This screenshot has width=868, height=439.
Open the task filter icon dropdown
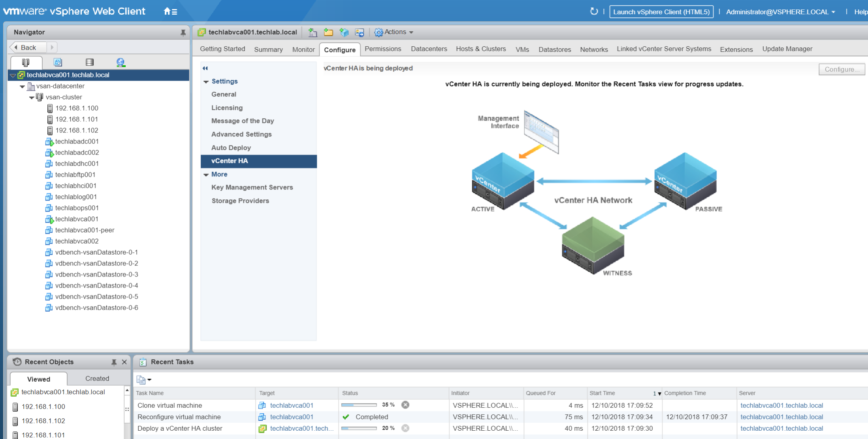144,380
